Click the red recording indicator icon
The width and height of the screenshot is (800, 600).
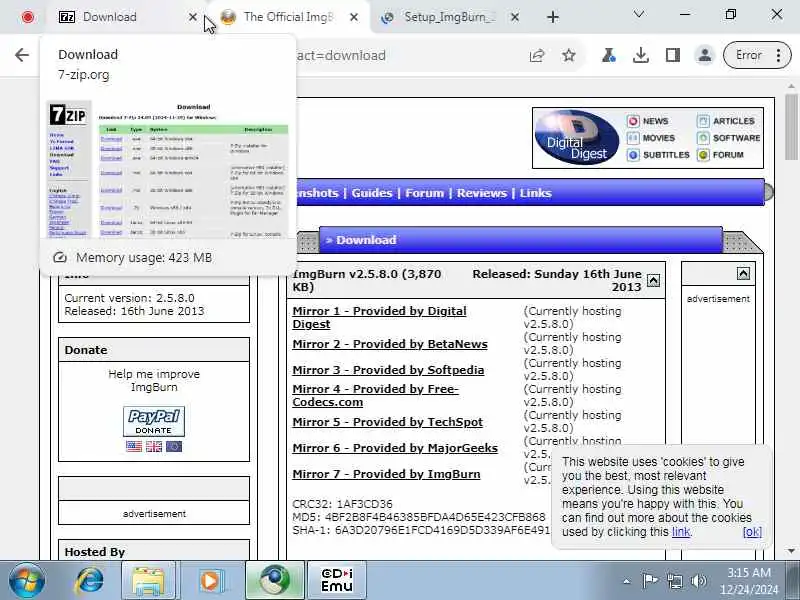pyautogui.click(x=28, y=17)
